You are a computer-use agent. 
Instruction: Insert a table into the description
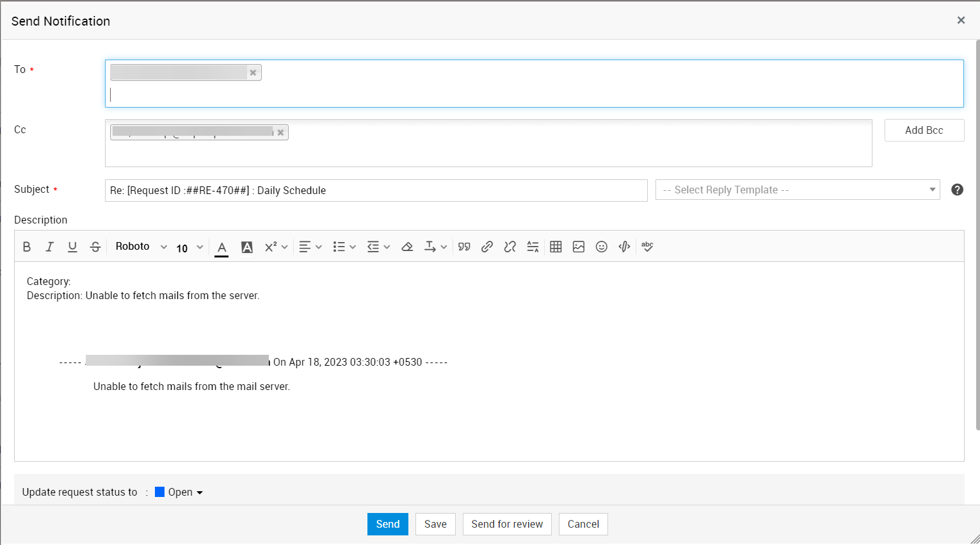coord(556,247)
